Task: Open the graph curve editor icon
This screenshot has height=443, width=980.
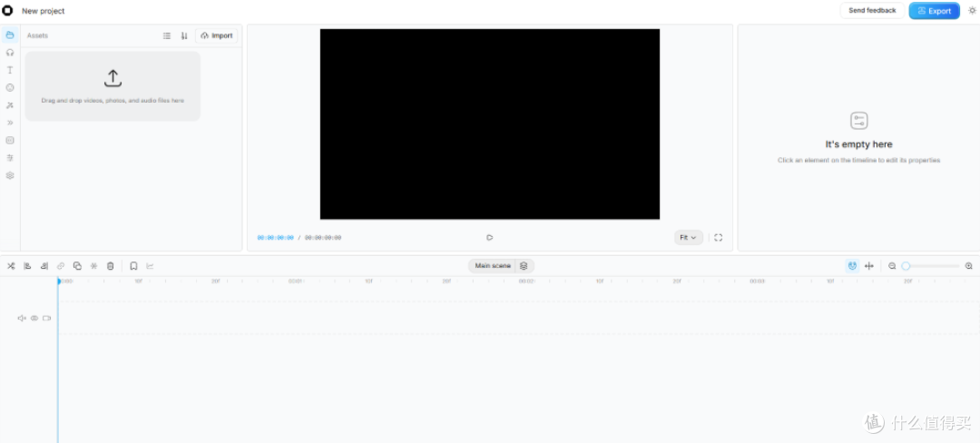Action: (x=150, y=266)
